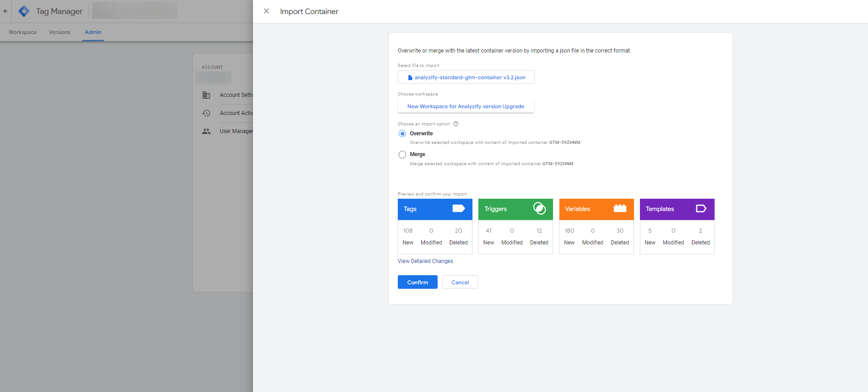Click the Tags card label icon
This screenshot has height=392, width=868.
458,209
